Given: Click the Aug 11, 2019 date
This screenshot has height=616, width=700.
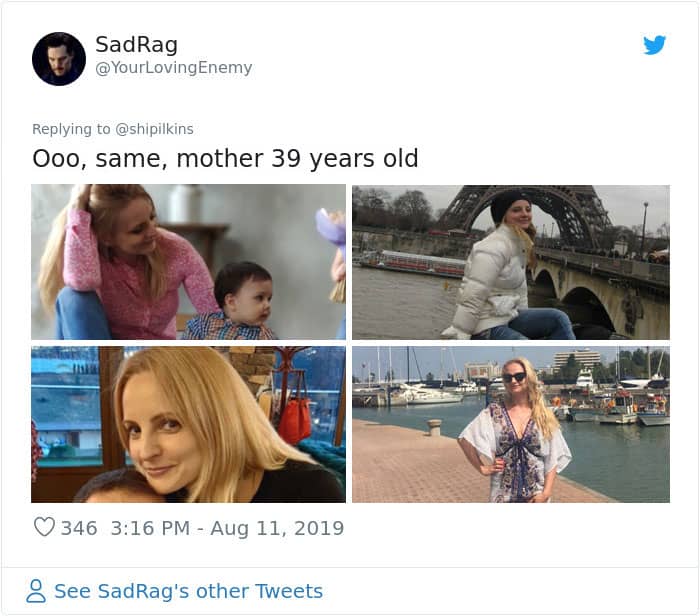Looking at the screenshot, I should (x=277, y=527).
